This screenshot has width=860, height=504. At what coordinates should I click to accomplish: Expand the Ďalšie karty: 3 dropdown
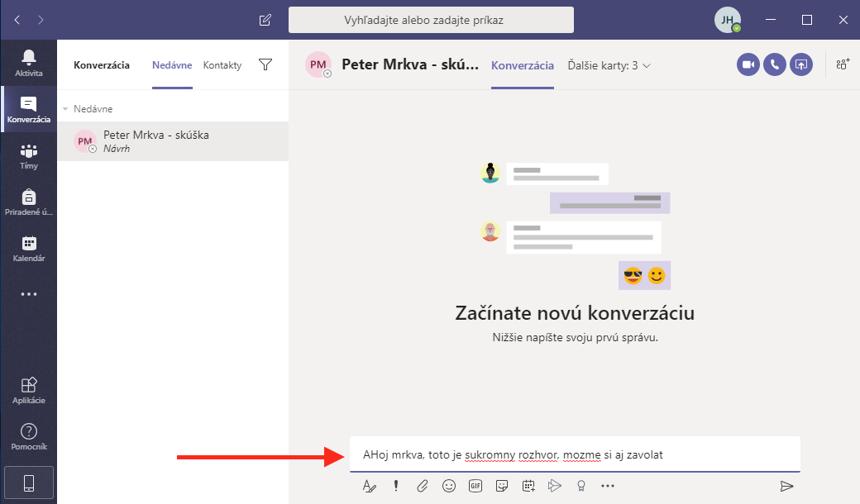pos(609,65)
